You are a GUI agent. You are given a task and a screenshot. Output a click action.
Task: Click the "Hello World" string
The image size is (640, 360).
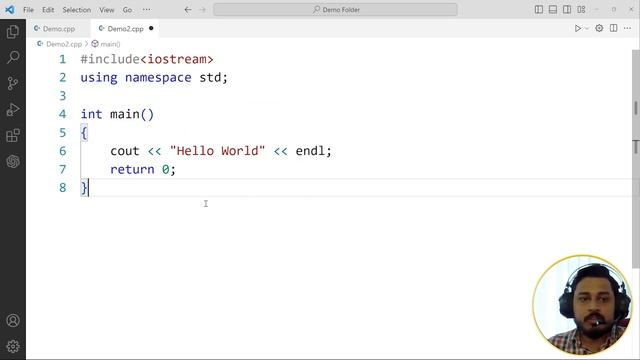(218, 151)
